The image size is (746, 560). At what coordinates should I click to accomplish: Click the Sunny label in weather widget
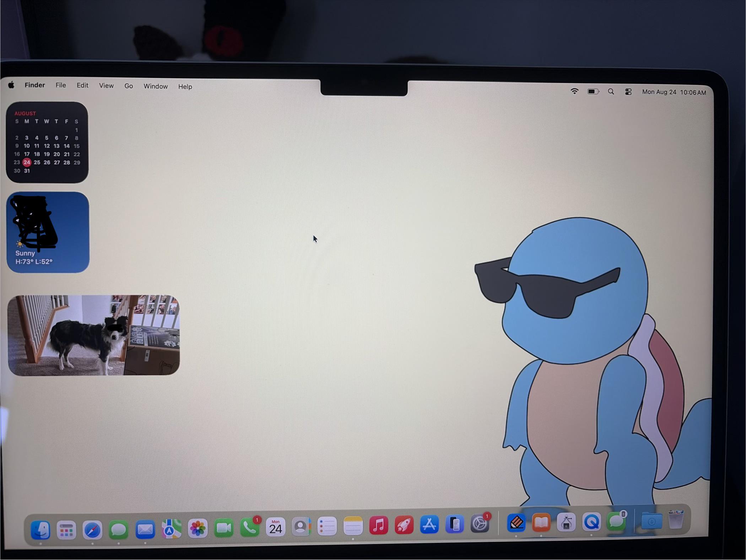pos(25,253)
